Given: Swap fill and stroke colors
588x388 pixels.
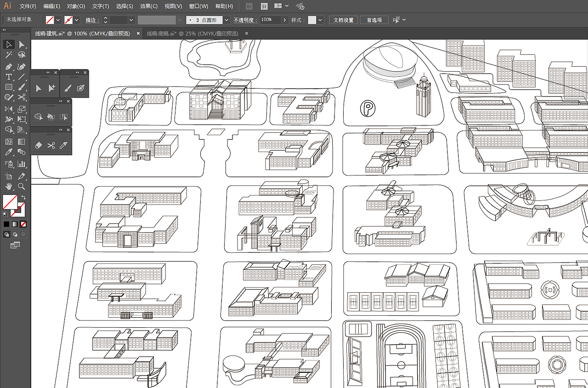Looking at the screenshot, I should 23,197.
